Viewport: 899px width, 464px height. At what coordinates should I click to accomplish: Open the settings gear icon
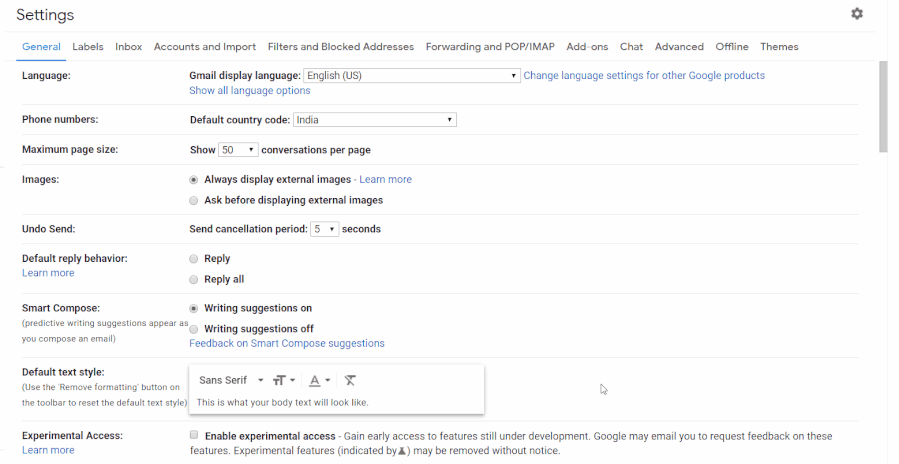point(857,13)
